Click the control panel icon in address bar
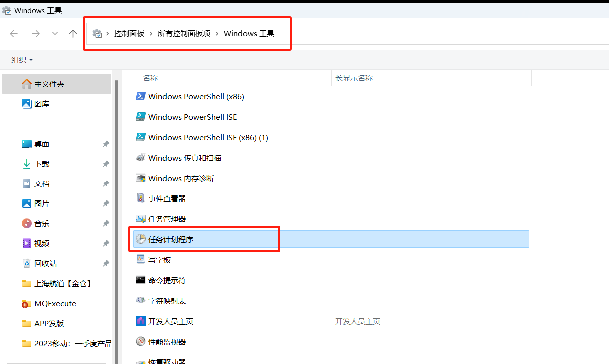Viewport: 609px width, 364px height. click(x=97, y=33)
